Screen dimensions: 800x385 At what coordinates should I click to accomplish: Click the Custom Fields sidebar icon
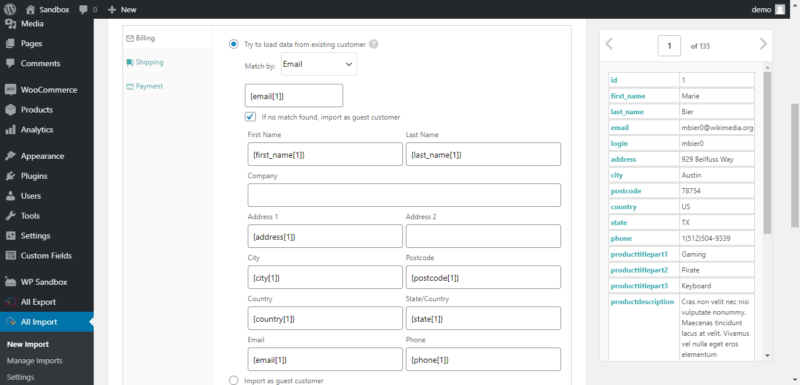[10, 255]
